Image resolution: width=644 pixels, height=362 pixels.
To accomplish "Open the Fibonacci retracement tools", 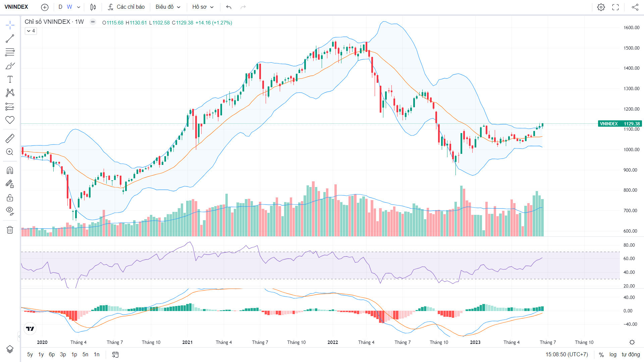I will 10,52.
